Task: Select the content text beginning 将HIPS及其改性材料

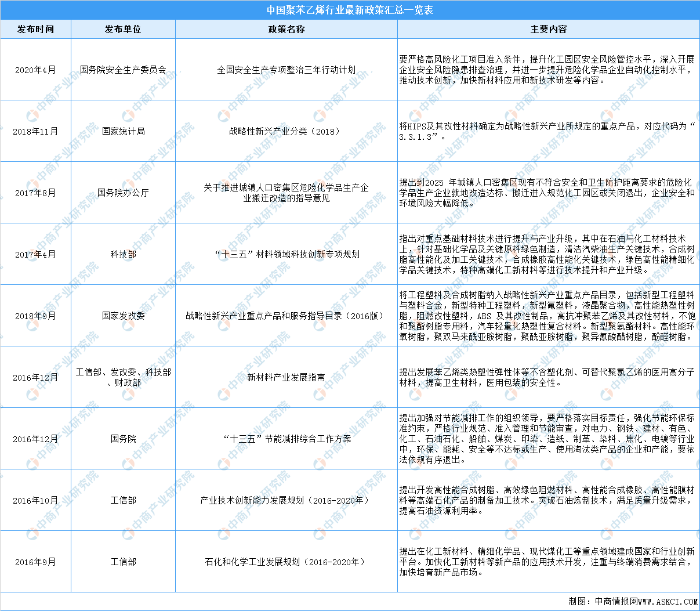Action: point(547,131)
